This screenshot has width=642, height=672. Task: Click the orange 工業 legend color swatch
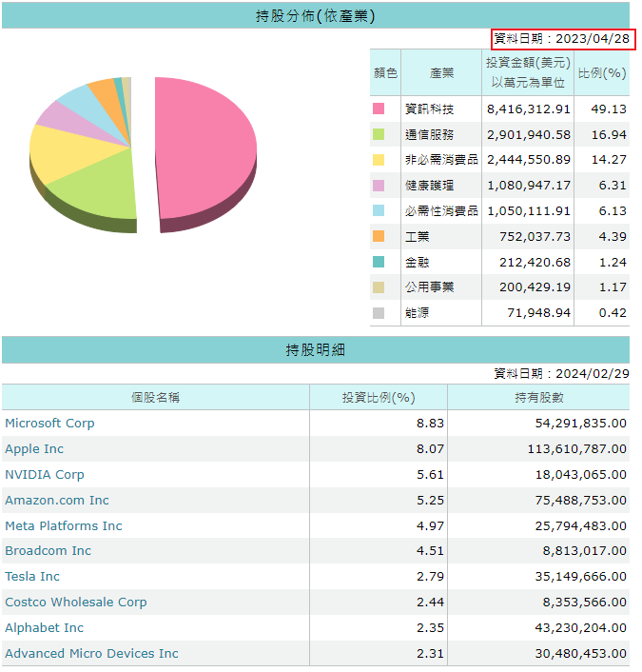click(379, 236)
